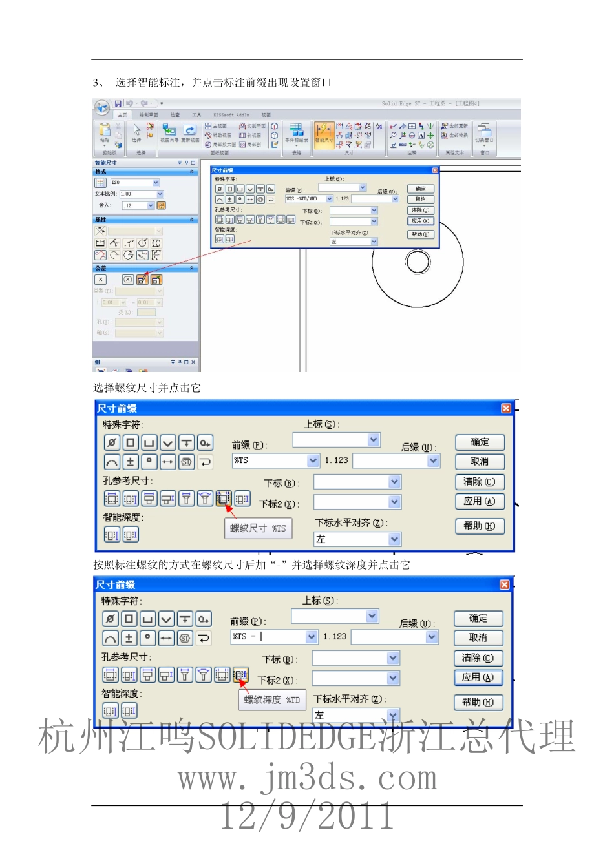The image size is (614, 868).
Task: Collapse the 属性 section
Action: (x=191, y=220)
